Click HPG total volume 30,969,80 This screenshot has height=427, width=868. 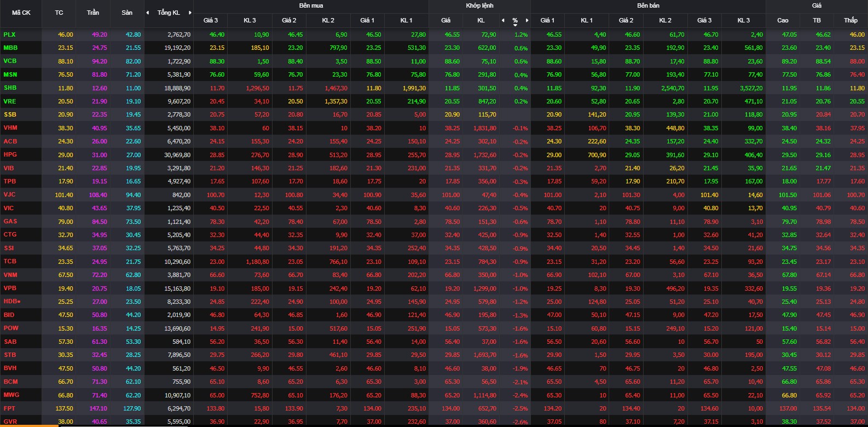177,155
